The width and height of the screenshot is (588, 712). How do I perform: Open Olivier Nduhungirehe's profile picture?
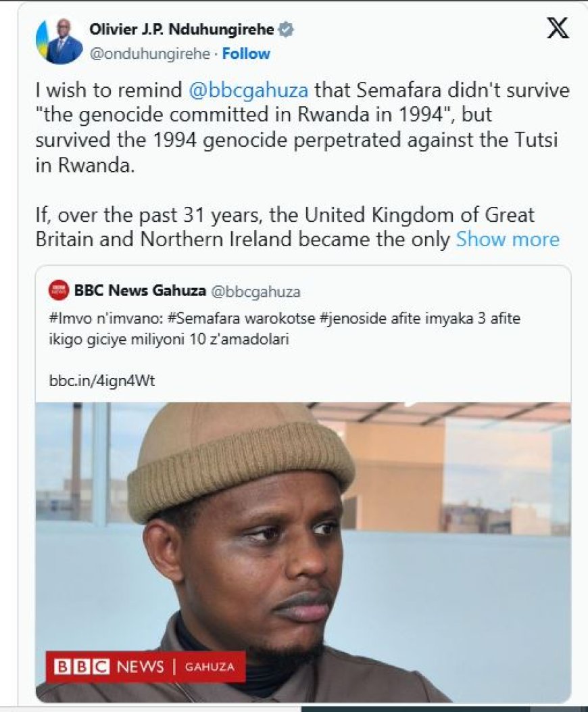coord(59,41)
